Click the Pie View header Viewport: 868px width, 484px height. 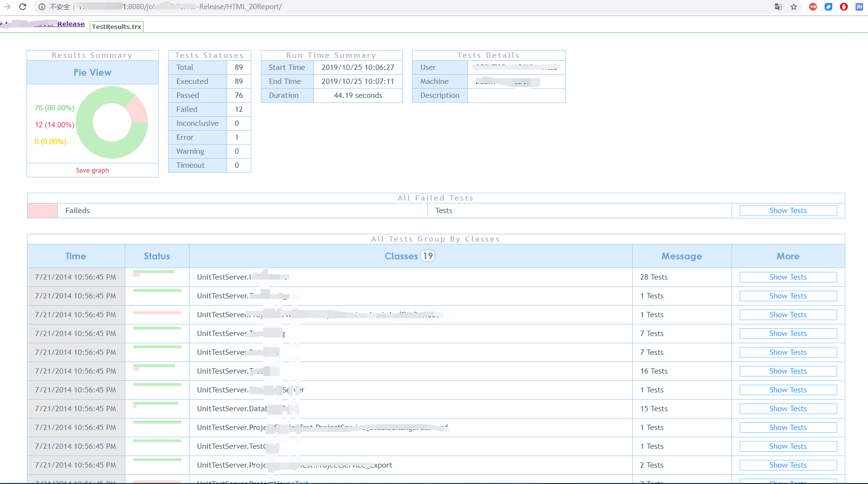point(93,72)
